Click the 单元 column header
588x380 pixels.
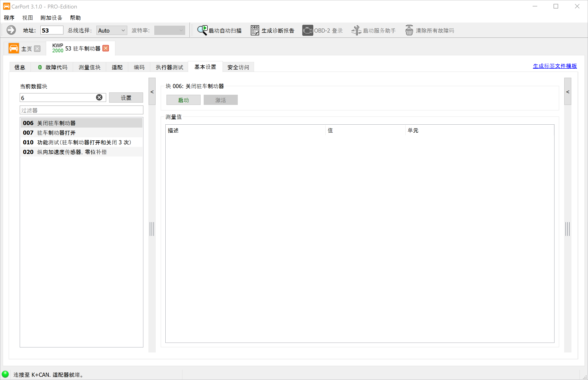[480, 130]
